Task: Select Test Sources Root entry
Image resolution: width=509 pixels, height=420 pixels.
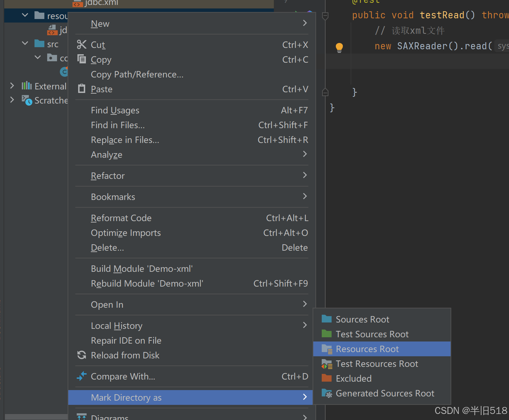Action: [382, 334]
